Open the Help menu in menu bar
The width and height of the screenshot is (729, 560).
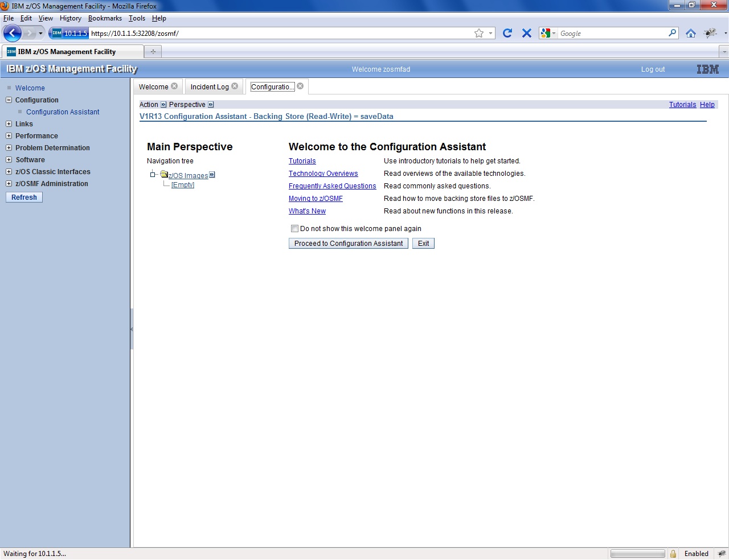point(159,18)
